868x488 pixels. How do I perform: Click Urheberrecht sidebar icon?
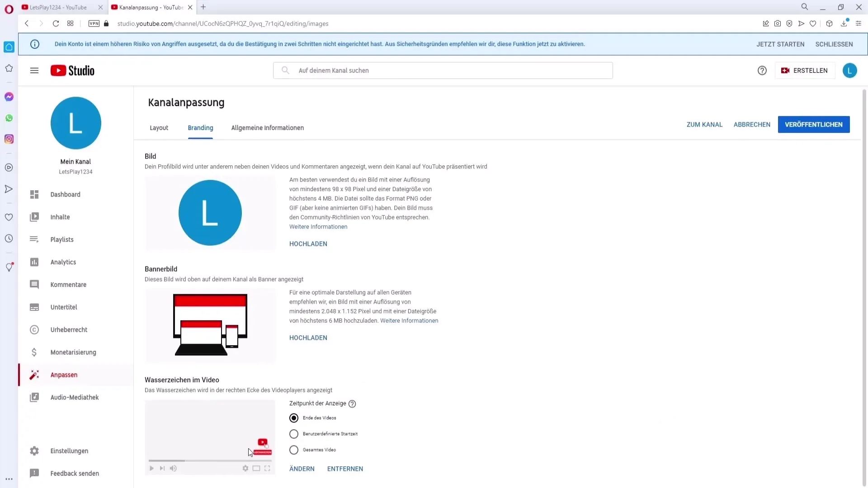coord(33,329)
